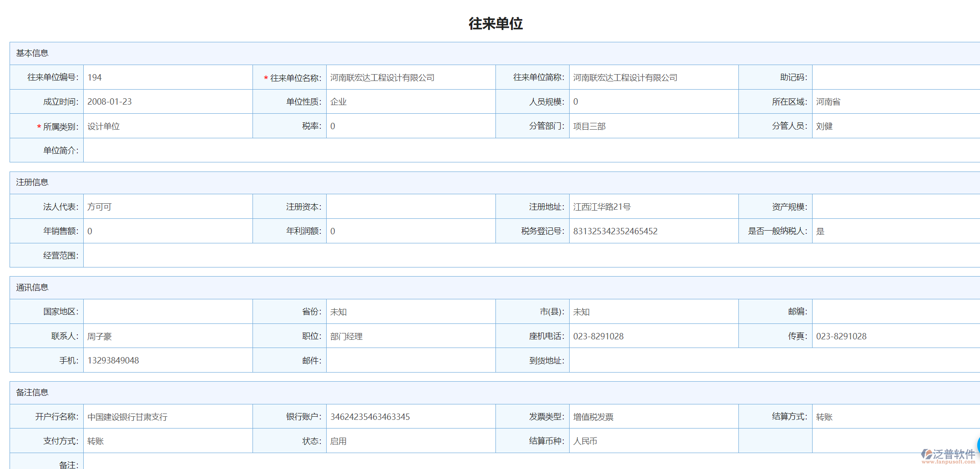This screenshot has height=469, width=980.
Task: Click the 成立时间 date 2008-01-23
Action: pyautogui.click(x=110, y=102)
